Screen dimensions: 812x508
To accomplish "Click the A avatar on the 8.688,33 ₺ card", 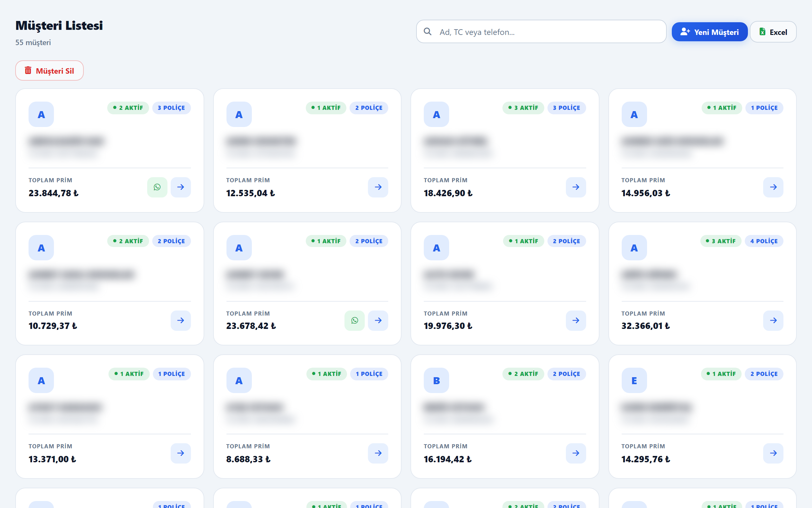I will tap(239, 380).
